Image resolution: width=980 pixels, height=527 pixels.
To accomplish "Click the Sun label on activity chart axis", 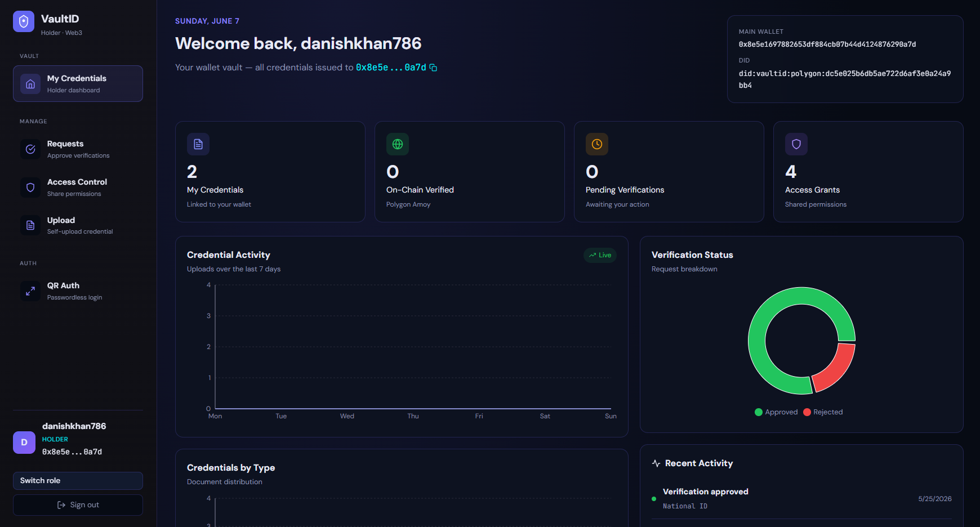I will tap(611, 416).
